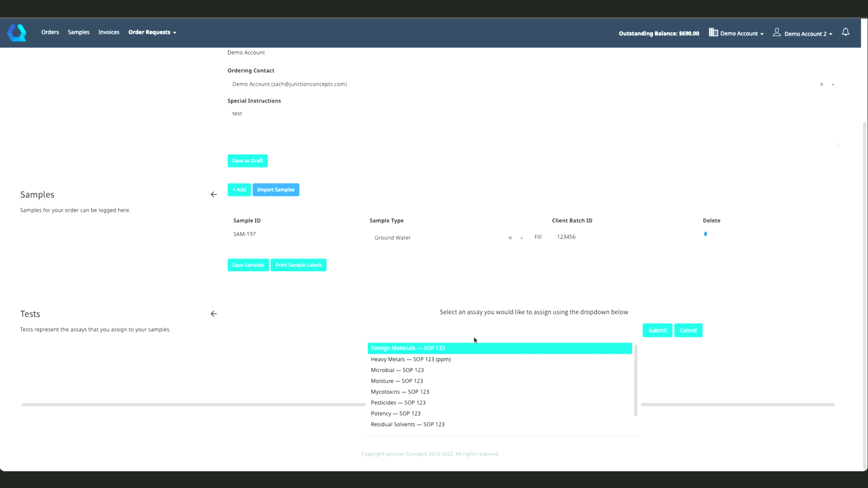Clear the Ordering Contact selection
868x488 pixels.
click(x=821, y=84)
